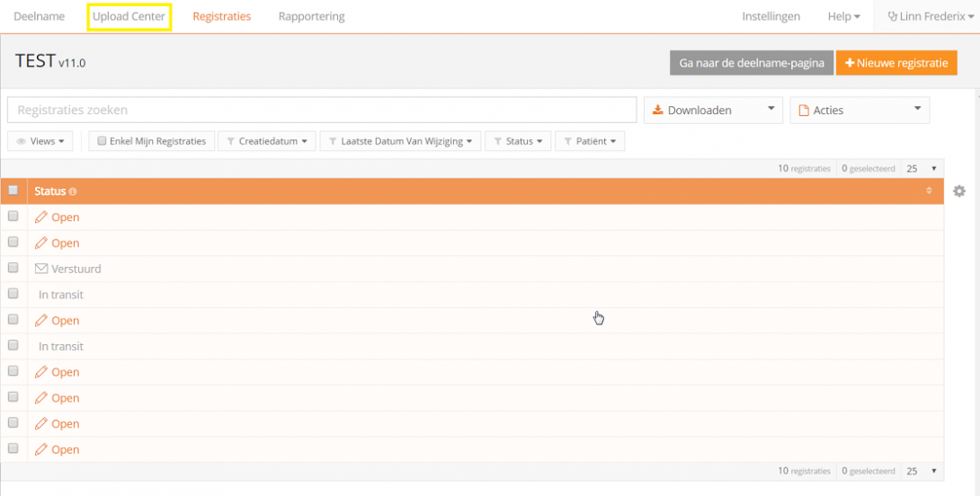
Task: Click the Nieuwe registratie button
Action: [x=896, y=63]
